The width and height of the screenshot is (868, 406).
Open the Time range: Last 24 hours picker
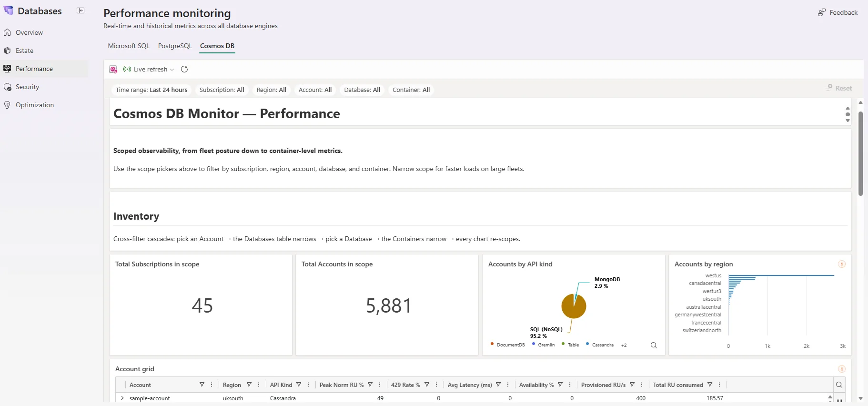pos(151,90)
